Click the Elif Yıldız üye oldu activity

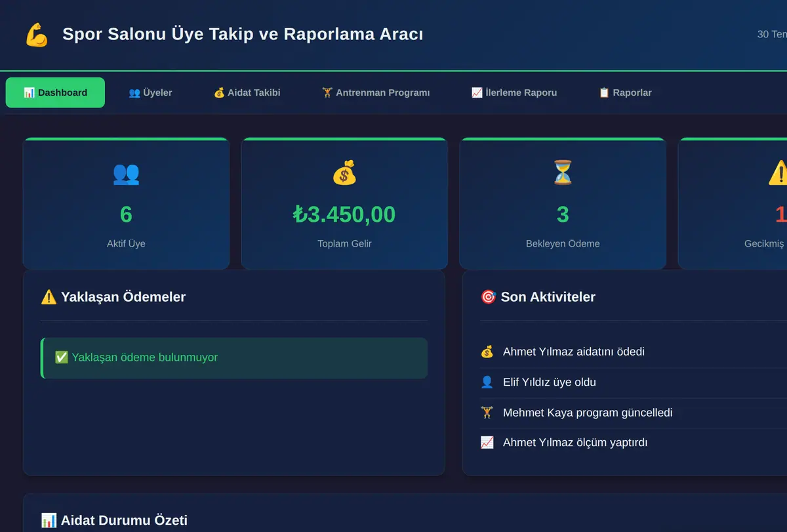tap(550, 382)
